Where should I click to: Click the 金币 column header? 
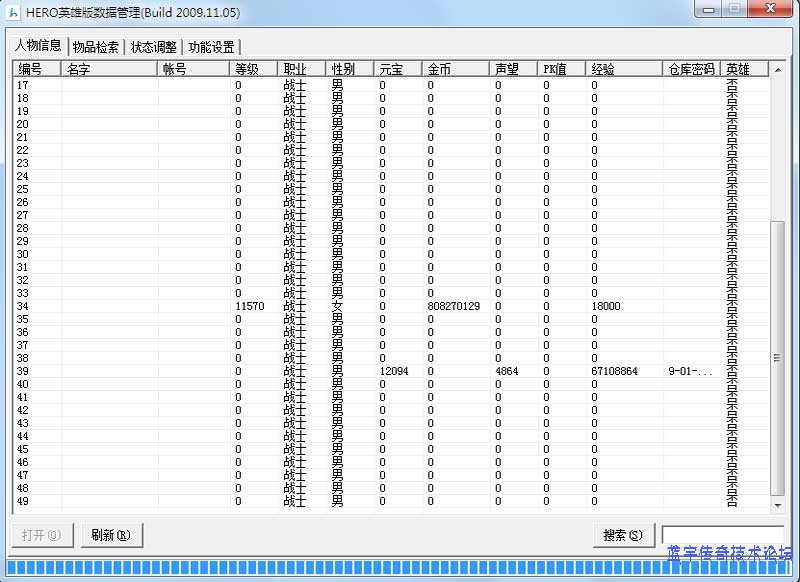[456, 69]
